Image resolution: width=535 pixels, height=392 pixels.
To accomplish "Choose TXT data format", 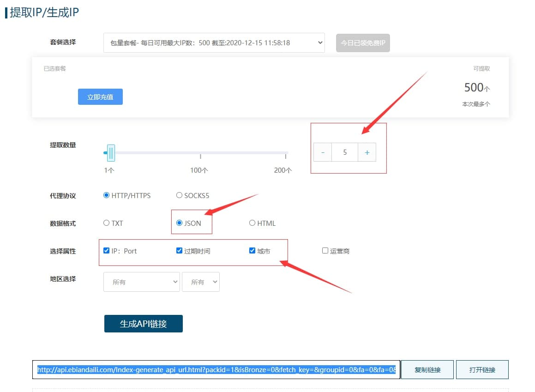I will point(107,223).
